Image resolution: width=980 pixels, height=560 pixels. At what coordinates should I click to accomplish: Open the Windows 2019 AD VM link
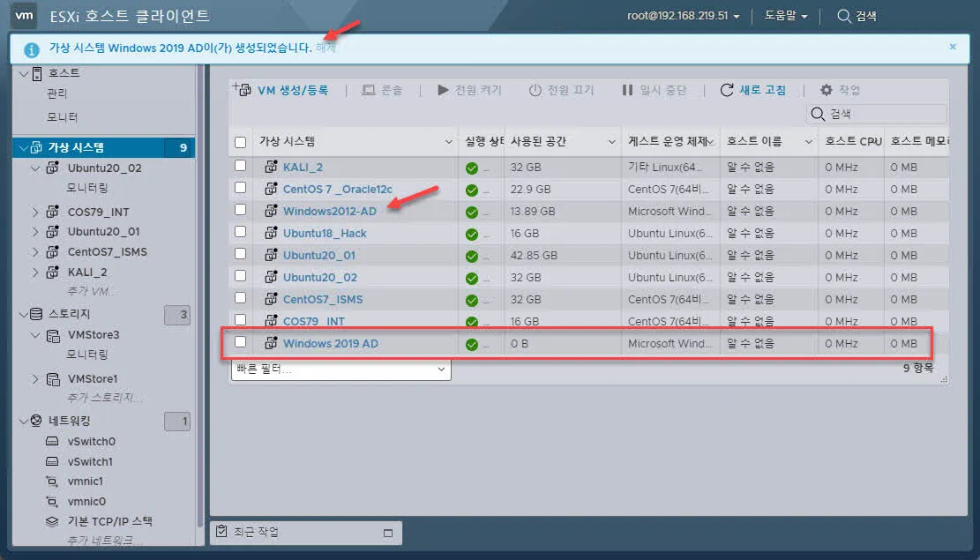click(x=330, y=343)
